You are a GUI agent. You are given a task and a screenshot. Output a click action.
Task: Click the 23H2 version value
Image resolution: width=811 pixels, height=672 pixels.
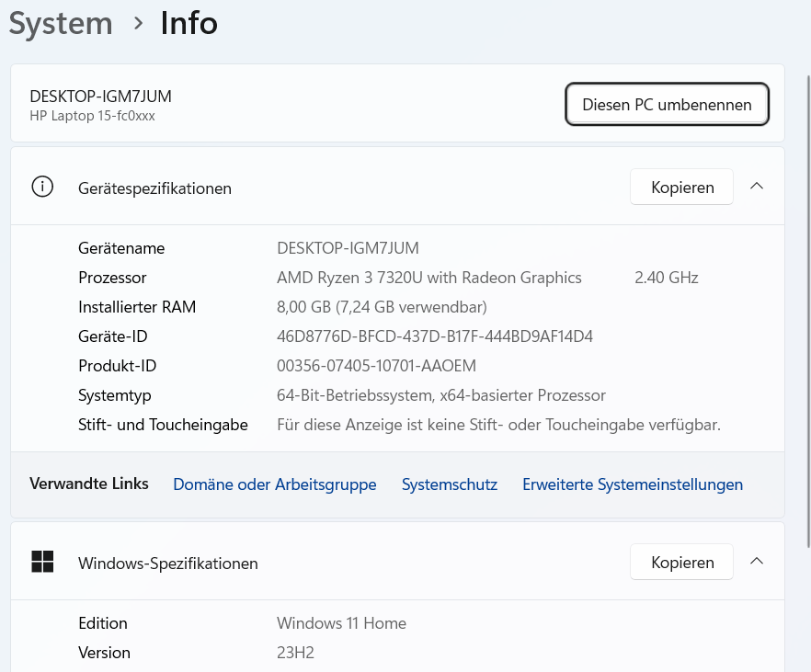click(295, 653)
